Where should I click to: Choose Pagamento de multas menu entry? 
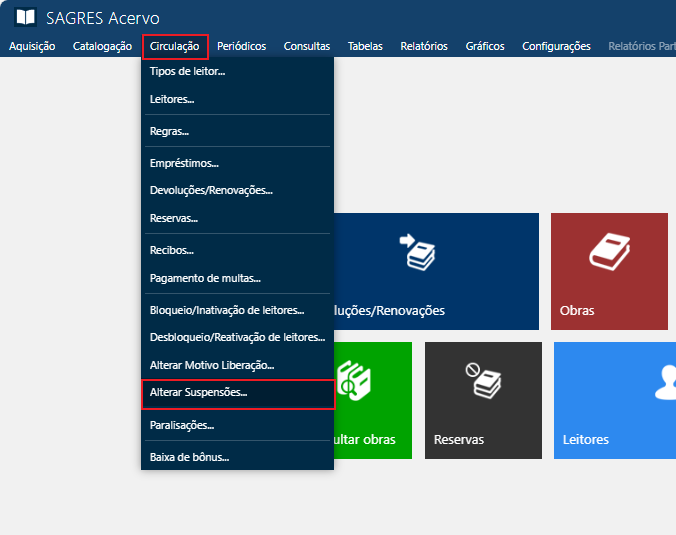205,278
